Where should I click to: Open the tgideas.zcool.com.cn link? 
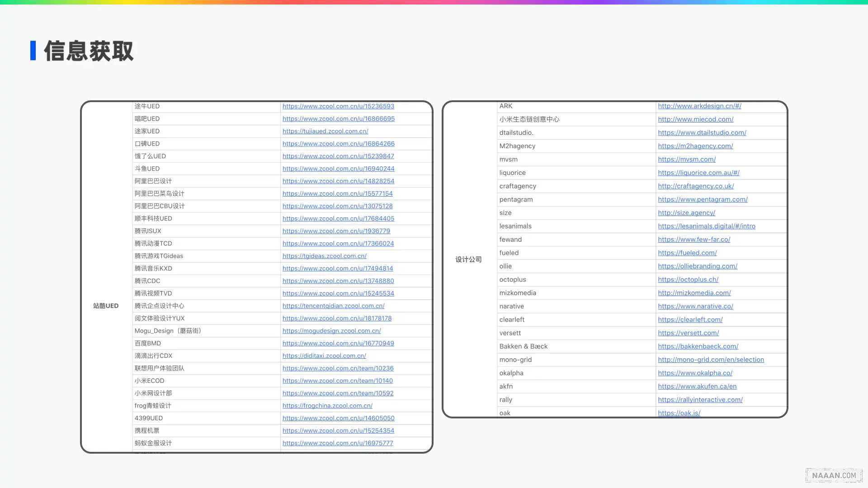[324, 256]
